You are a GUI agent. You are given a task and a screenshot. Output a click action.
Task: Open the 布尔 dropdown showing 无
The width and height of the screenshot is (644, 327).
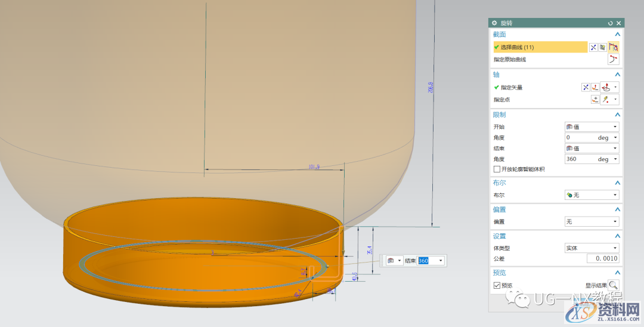click(592, 195)
